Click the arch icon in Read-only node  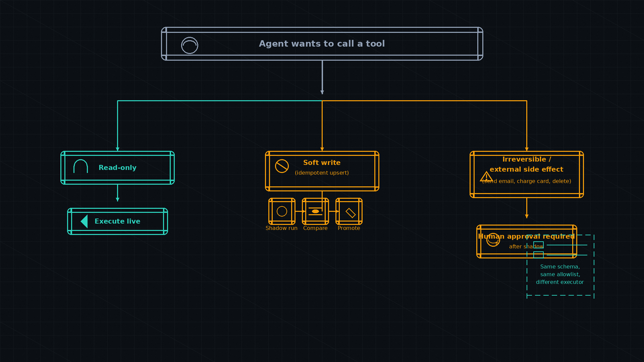[x=80, y=166]
